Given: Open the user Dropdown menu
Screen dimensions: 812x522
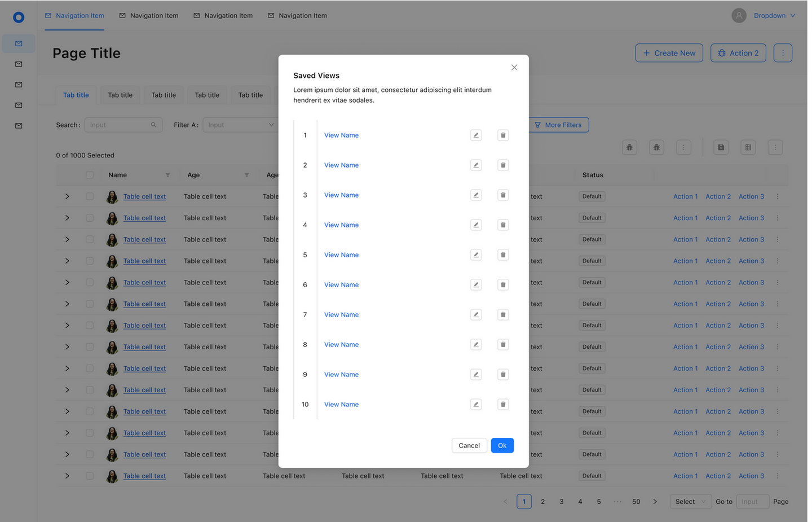Looking at the screenshot, I should coord(774,16).
